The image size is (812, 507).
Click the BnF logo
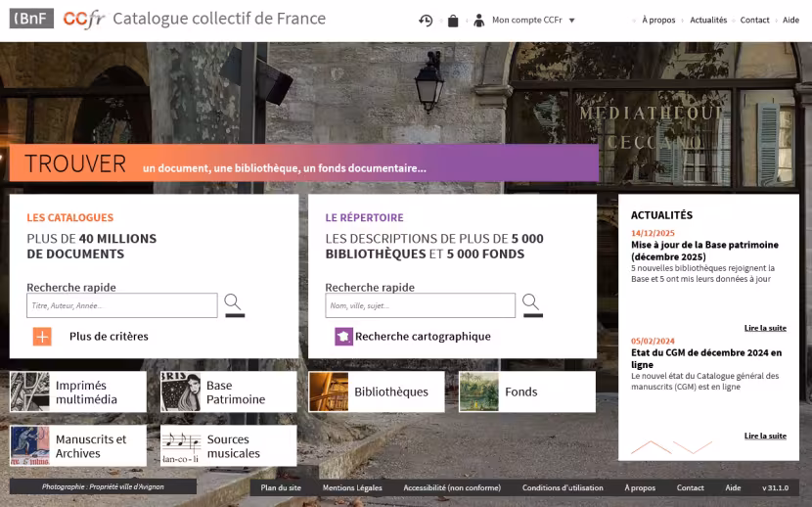(x=31, y=19)
